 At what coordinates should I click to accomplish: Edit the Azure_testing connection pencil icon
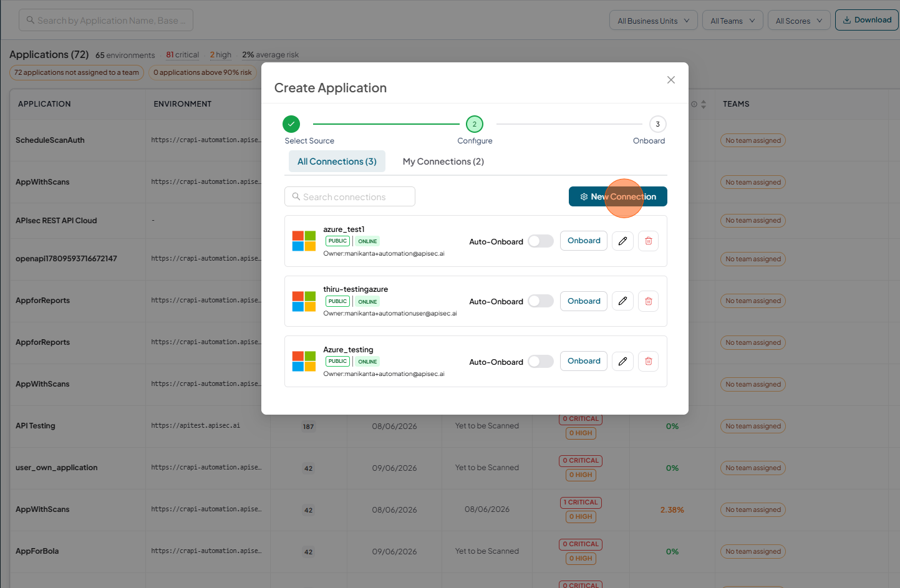point(622,361)
